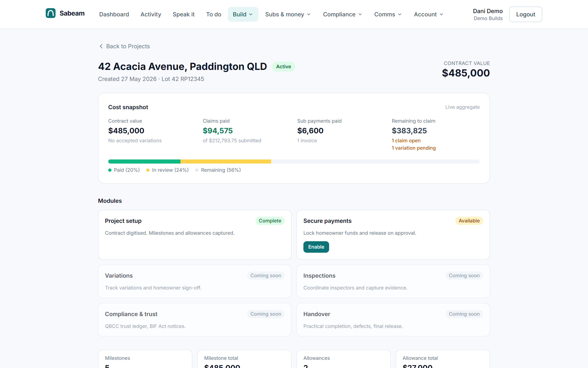
Task: Click the yellow In review progress segment
Action: click(x=226, y=162)
